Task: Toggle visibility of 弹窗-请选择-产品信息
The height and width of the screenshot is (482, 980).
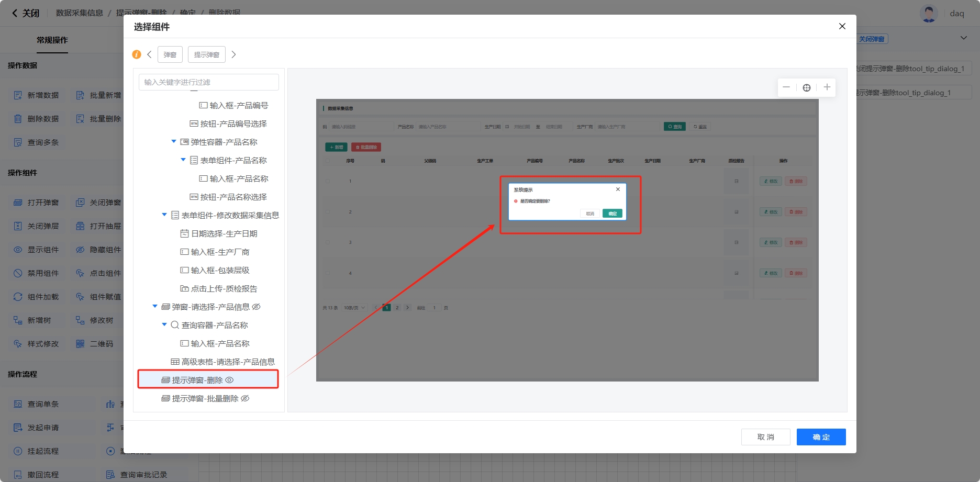Action: 256,307
